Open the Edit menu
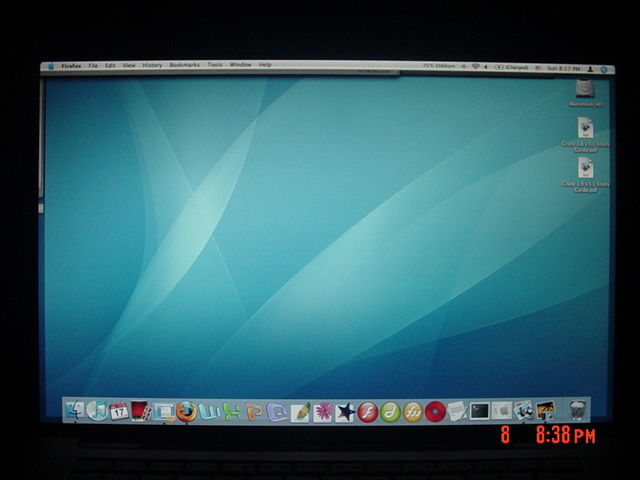The image size is (640, 480). tap(110, 65)
